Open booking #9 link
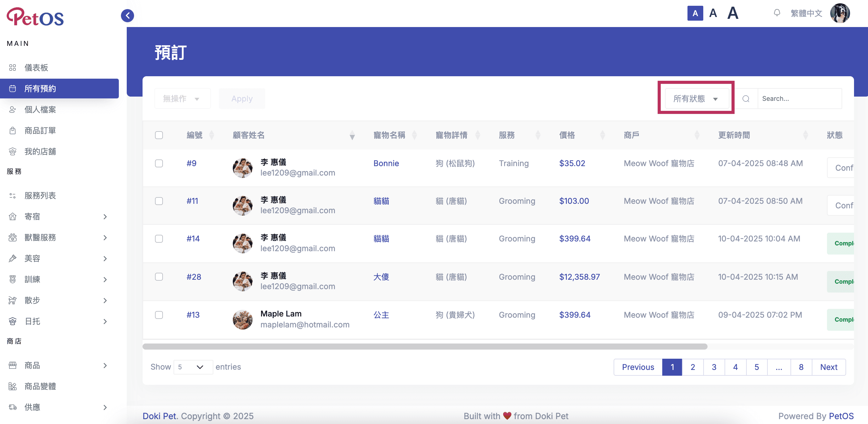This screenshot has width=868, height=424. pos(191,163)
